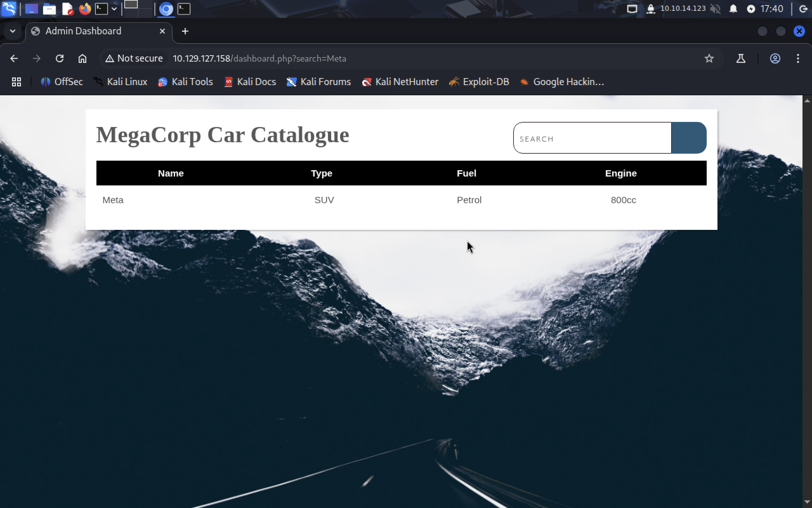Select the Chromium taskbar window button

[166, 9]
